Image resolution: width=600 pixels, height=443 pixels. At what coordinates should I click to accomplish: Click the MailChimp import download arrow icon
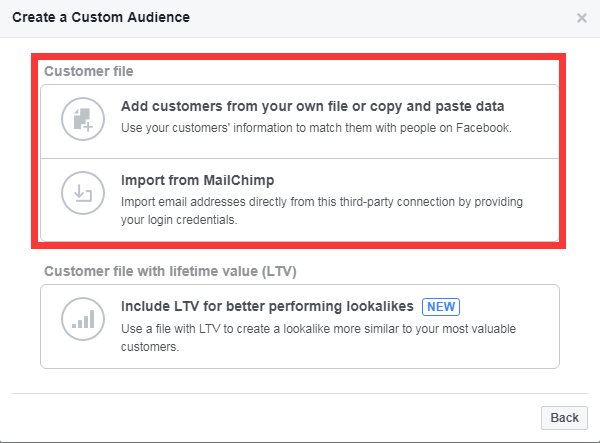(83, 193)
